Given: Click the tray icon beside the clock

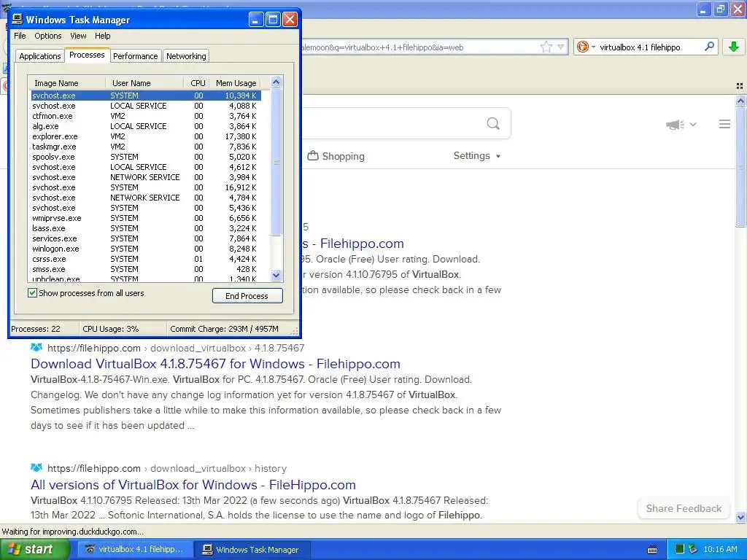Looking at the screenshot, I should coord(693,550).
